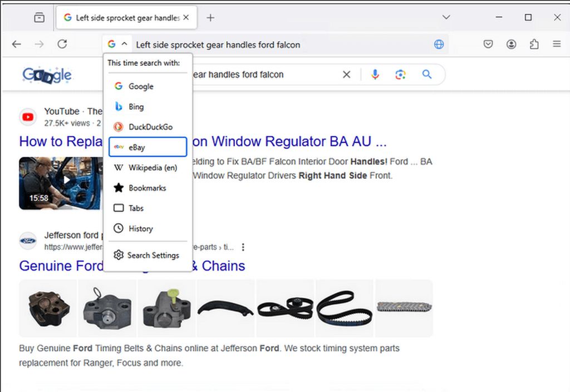The width and height of the screenshot is (570, 392).
Task: Go back to previous page
Action: [x=17, y=45]
